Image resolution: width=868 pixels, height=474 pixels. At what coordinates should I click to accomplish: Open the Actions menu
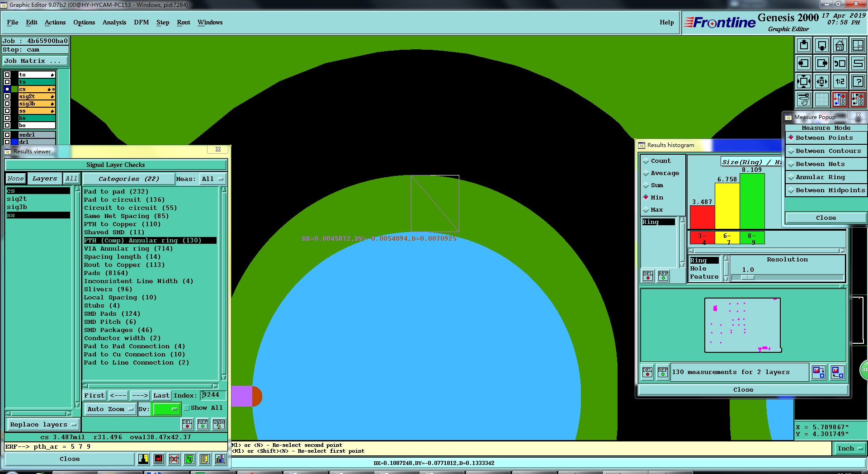[x=55, y=22]
